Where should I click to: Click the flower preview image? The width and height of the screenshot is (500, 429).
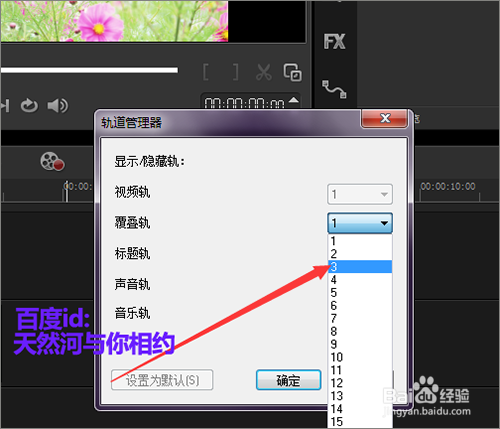click(114, 21)
